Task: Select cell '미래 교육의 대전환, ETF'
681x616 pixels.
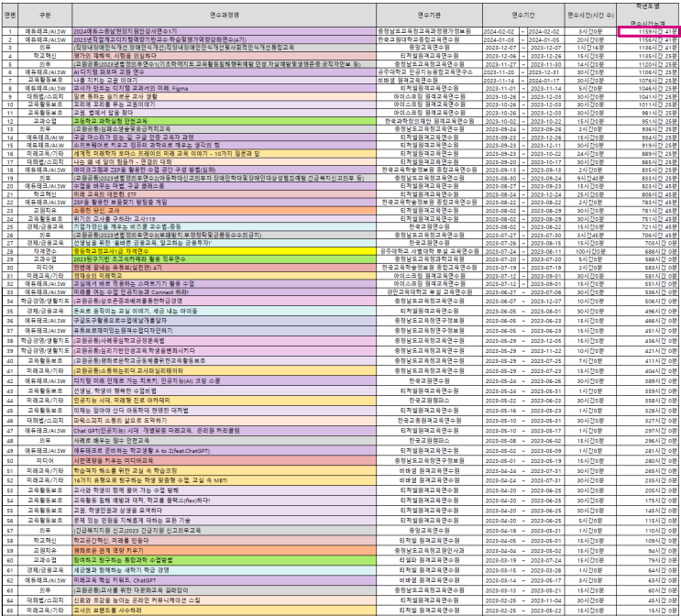Action: 224,194
